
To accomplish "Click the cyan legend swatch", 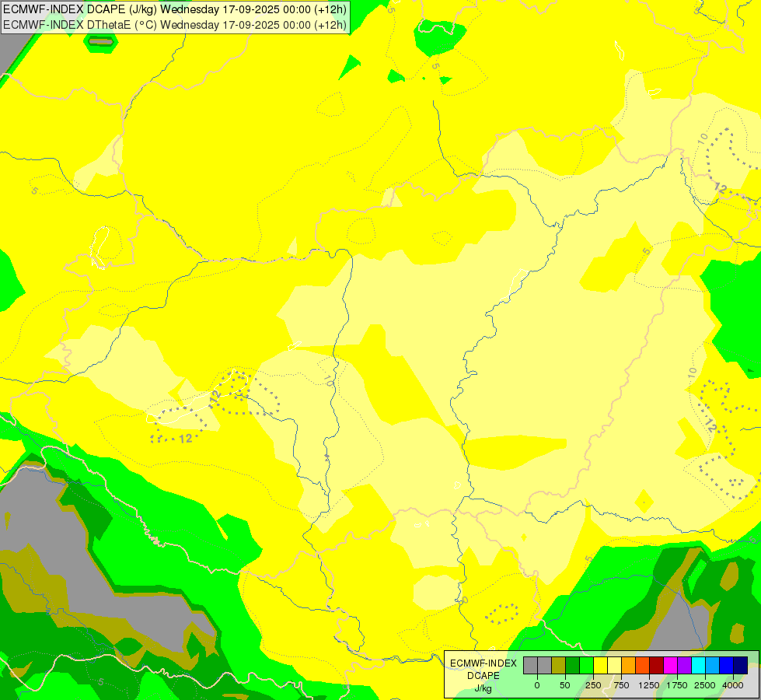I will click(698, 666).
